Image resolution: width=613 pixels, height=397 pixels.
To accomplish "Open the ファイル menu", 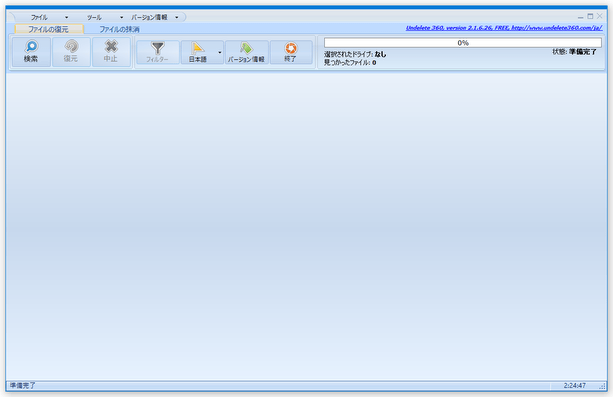I will [x=39, y=17].
